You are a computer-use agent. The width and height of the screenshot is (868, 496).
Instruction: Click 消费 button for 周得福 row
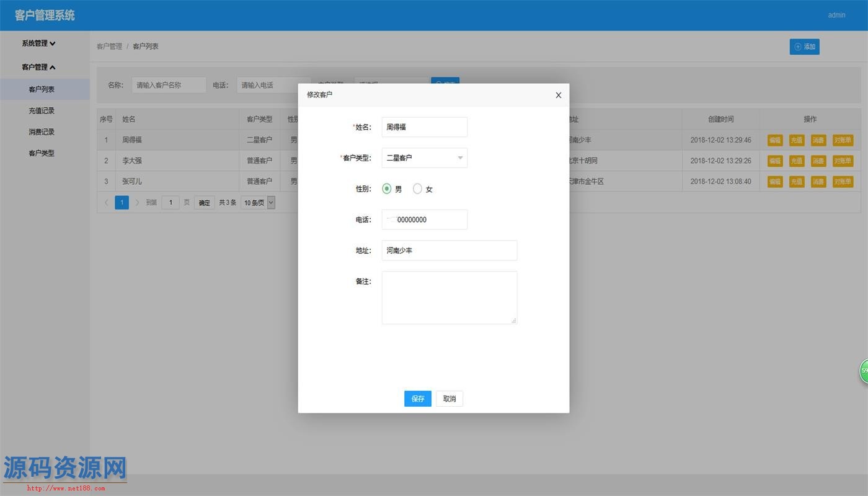click(x=818, y=140)
